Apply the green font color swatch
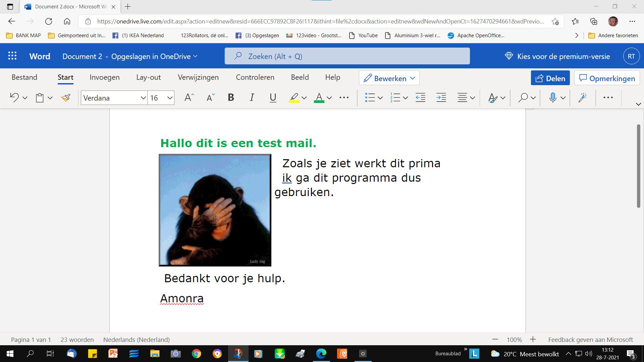 tap(319, 98)
